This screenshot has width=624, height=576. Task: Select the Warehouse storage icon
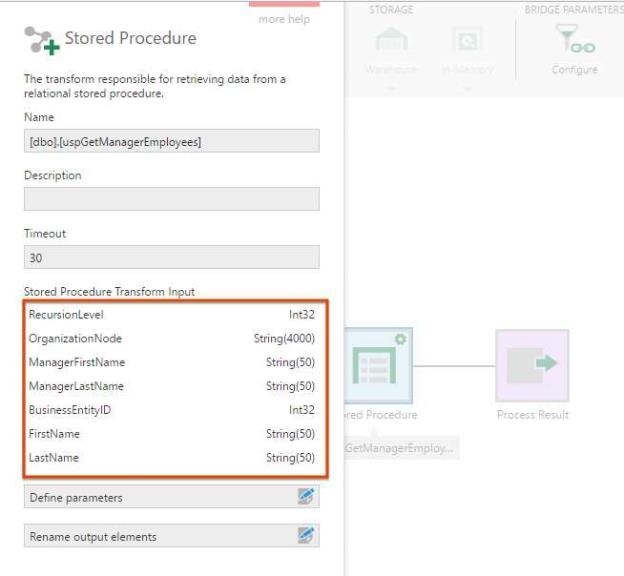pyautogui.click(x=391, y=43)
